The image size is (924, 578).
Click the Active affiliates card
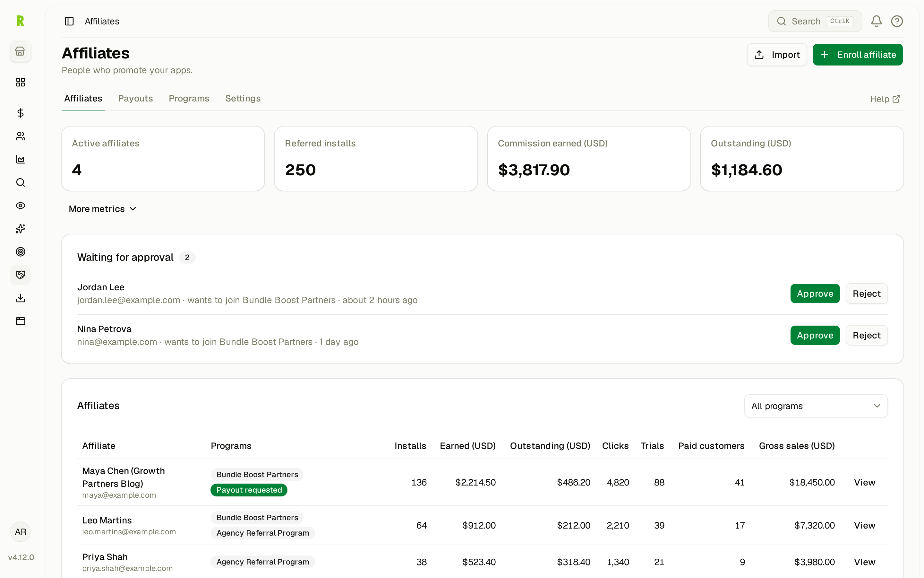163,159
